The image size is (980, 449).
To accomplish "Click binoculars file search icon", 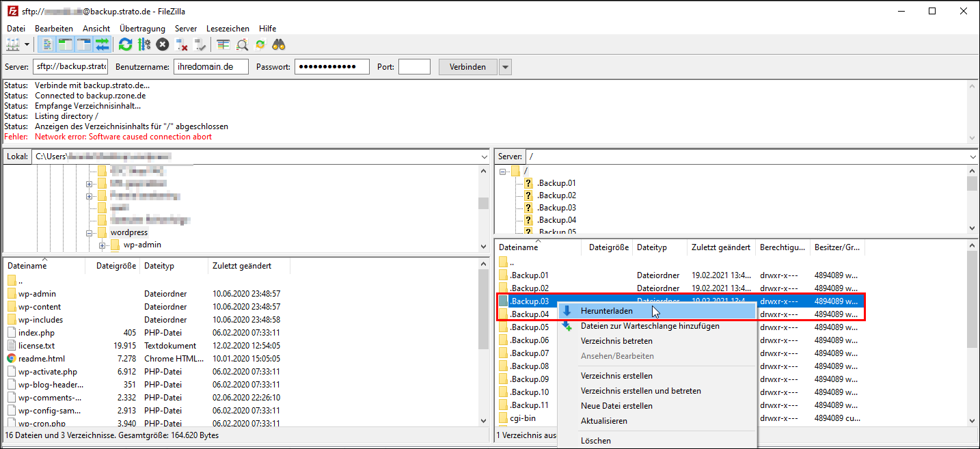I will (x=279, y=44).
